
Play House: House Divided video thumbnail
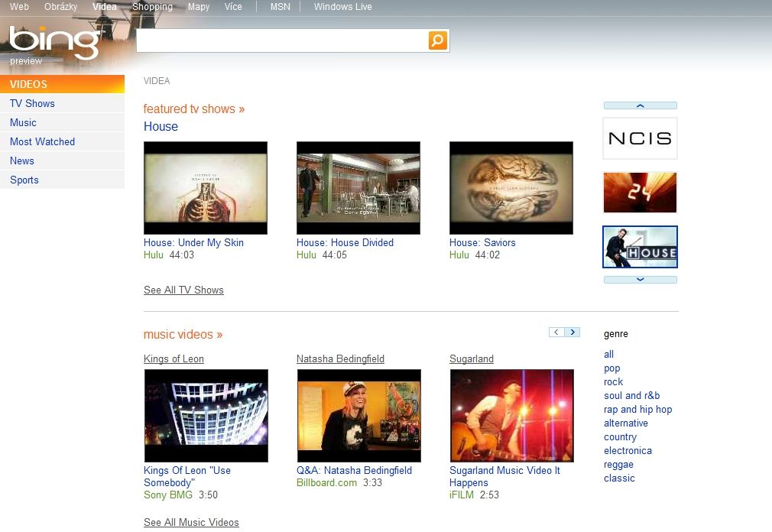coord(358,188)
